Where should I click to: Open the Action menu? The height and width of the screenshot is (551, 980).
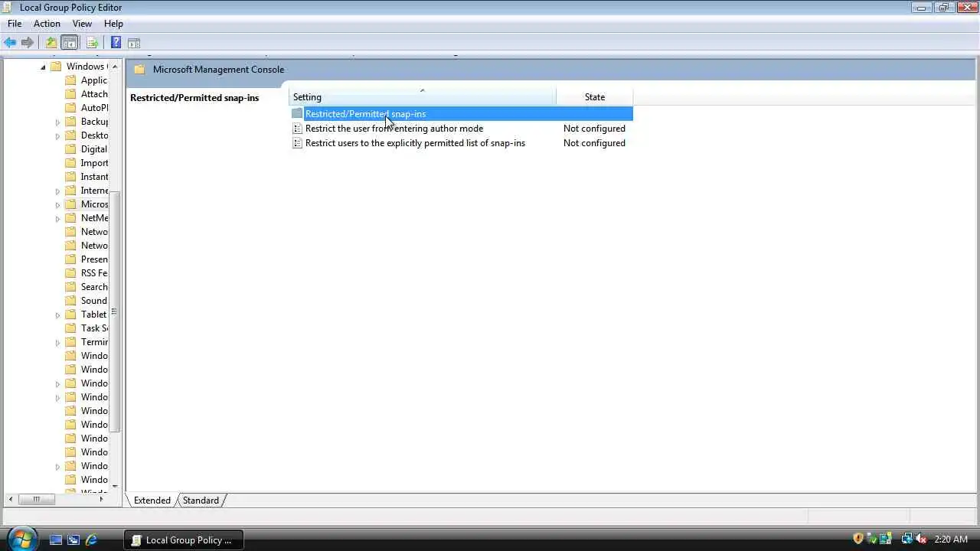pos(47,24)
